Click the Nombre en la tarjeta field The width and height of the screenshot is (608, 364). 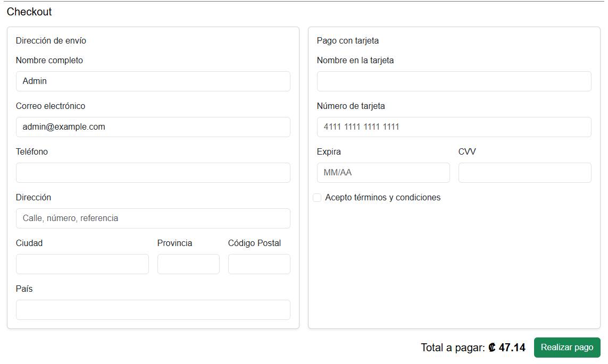coord(454,81)
